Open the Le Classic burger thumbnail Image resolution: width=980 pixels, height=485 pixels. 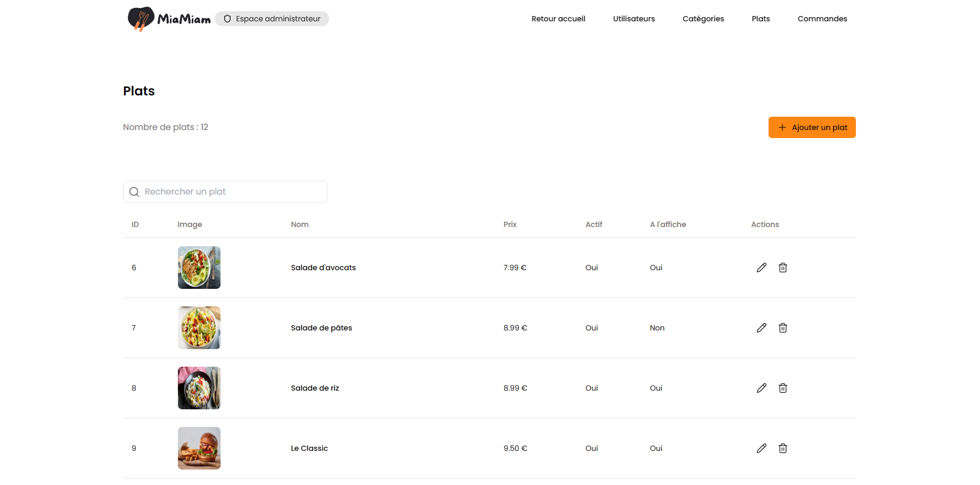(199, 448)
